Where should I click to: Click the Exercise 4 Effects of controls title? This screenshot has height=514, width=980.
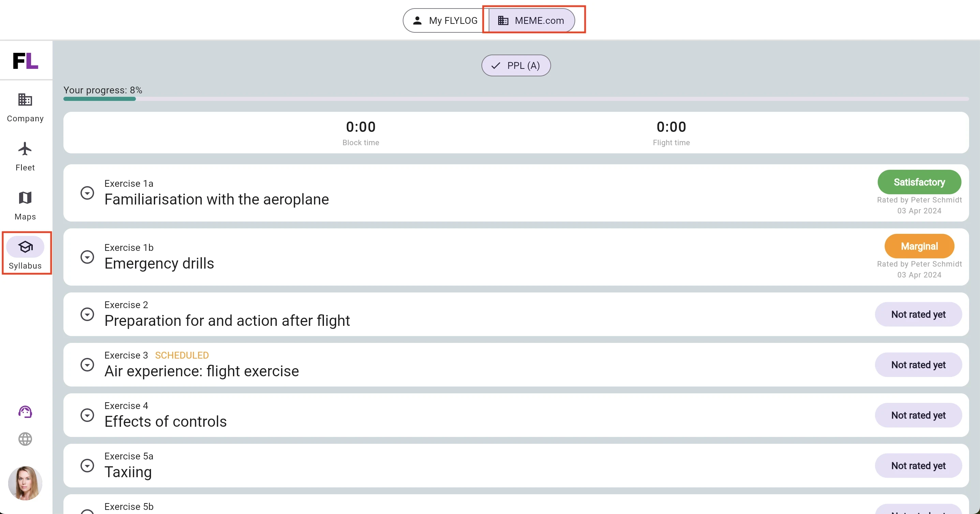[x=165, y=422]
